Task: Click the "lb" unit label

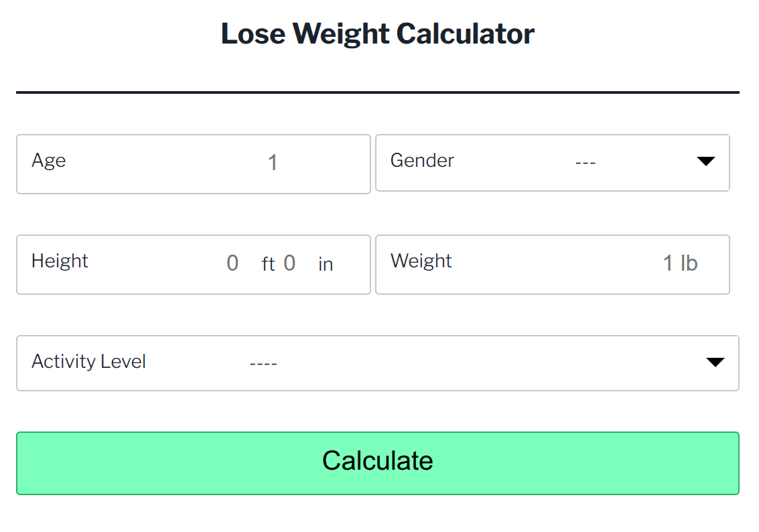Action: click(689, 263)
